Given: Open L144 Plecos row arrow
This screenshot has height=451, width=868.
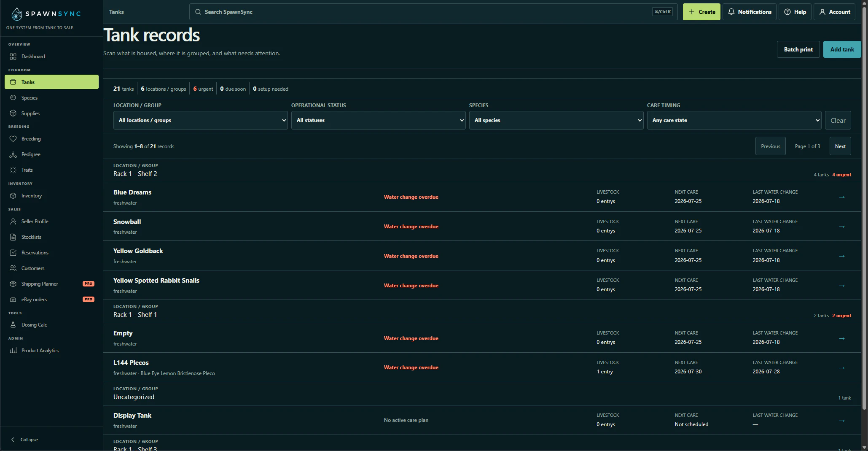Looking at the screenshot, I should (842, 368).
